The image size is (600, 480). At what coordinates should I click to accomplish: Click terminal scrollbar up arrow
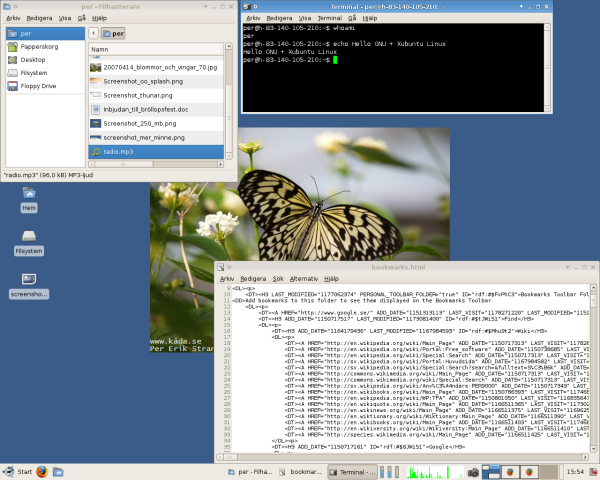pos(547,27)
